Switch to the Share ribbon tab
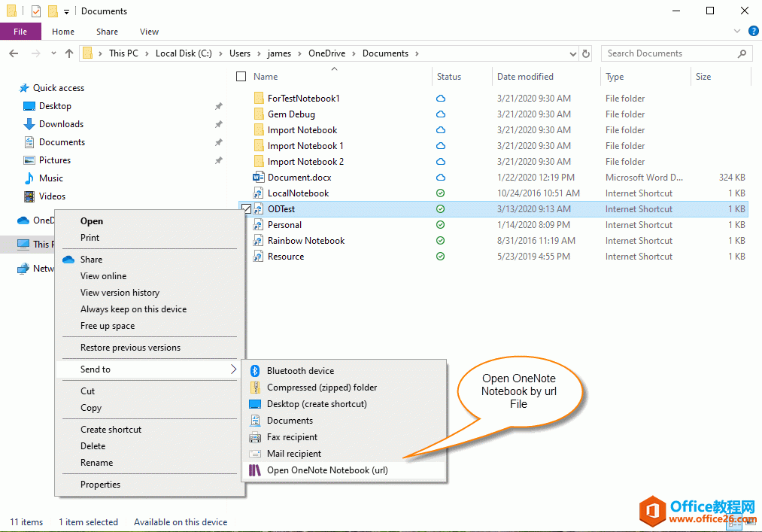Image resolution: width=762 pixels, height=532 pixels. coord(107,32)
